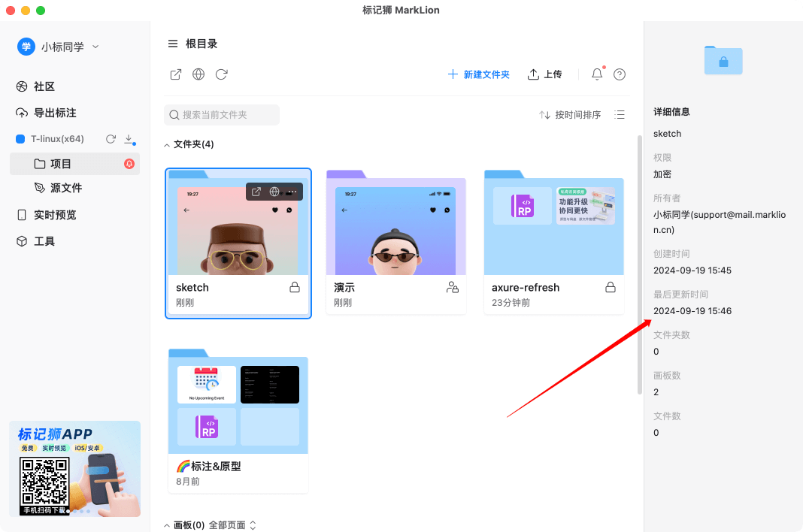The width and height of the screenshot is (803, 532).
Task: Click the 上传 upload button
Action: click(x=545, y=74)
